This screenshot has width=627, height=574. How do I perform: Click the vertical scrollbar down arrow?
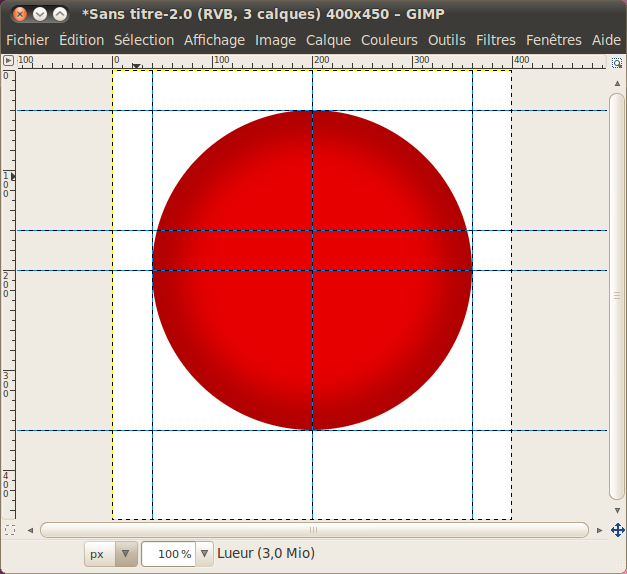[x=618, y=511]
